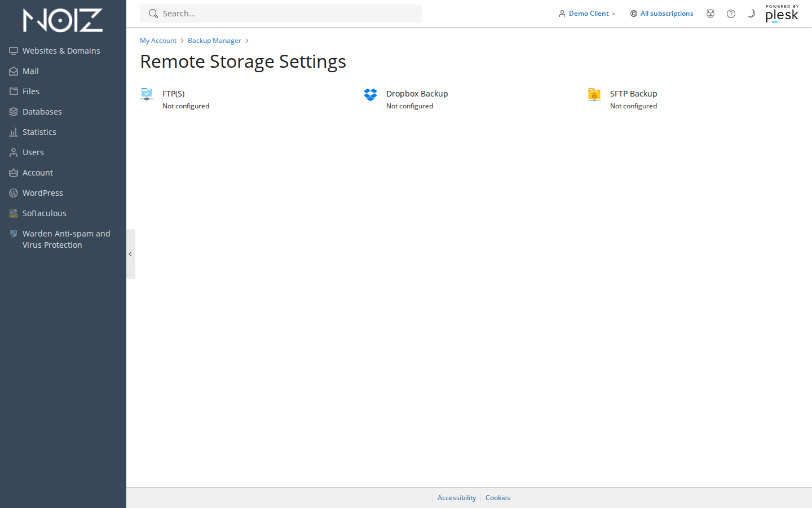Open the help question mark icon
This screenshot has width=812, height=508.
click(731, 14)
